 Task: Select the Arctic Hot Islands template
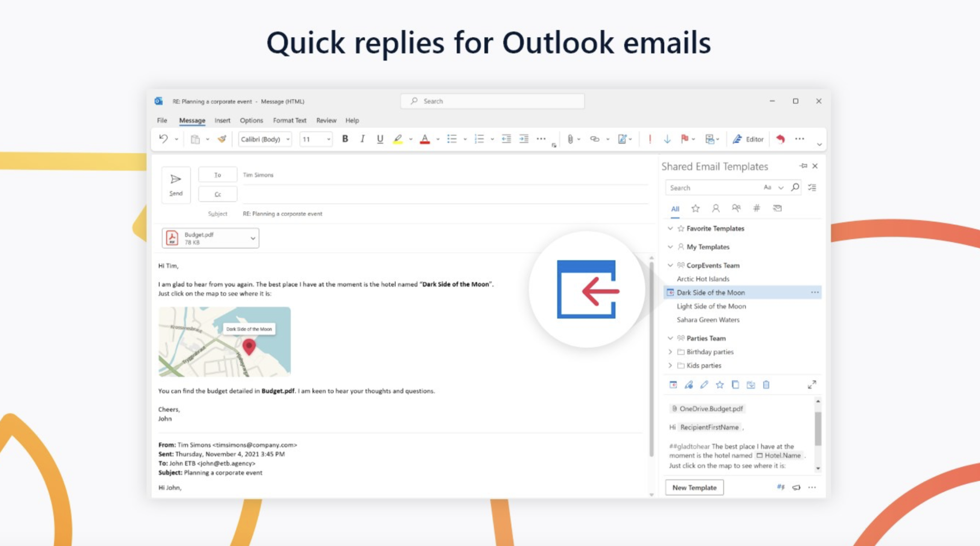[703, 279]
